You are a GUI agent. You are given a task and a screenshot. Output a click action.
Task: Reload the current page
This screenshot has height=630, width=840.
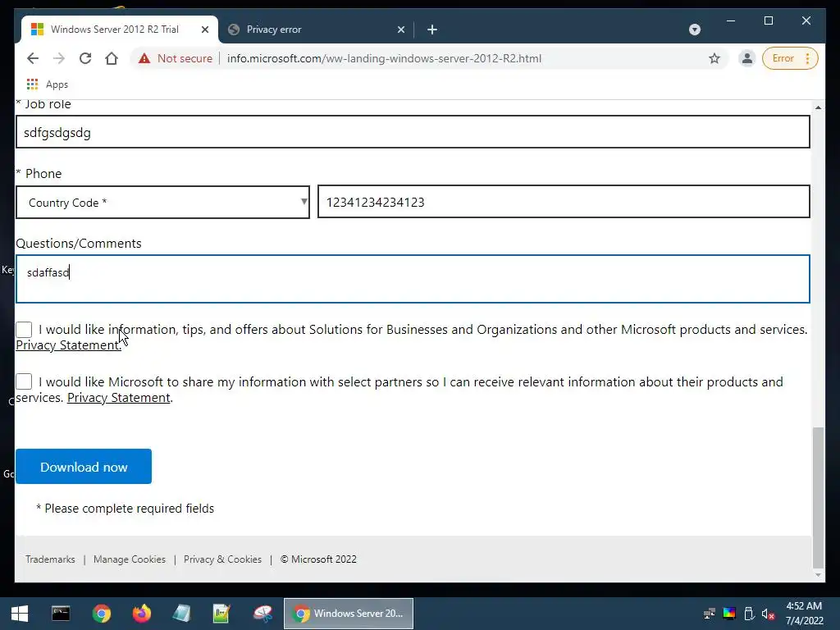click(x=85, y=58)
